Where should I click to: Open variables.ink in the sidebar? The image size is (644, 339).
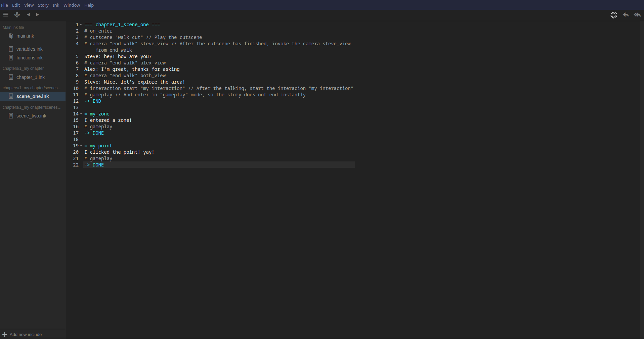(x=30, y=49)
